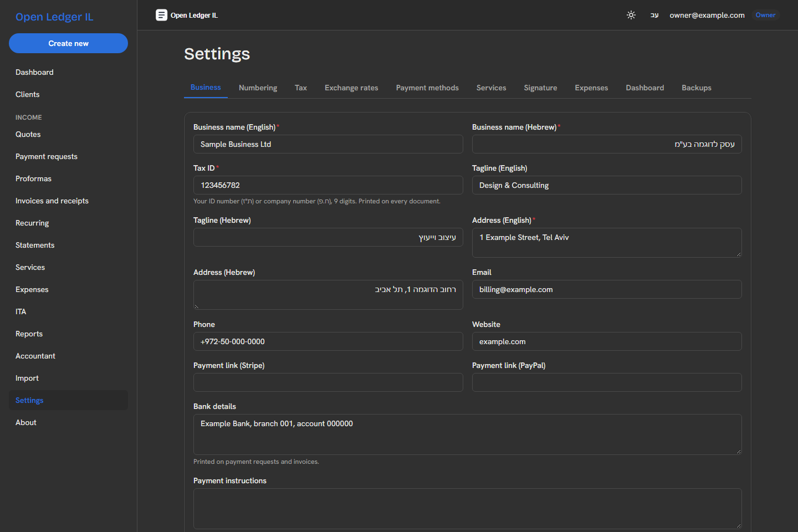Grab the Address (English) resize handle
798x532 pixels.
click(x=739, y=254)
